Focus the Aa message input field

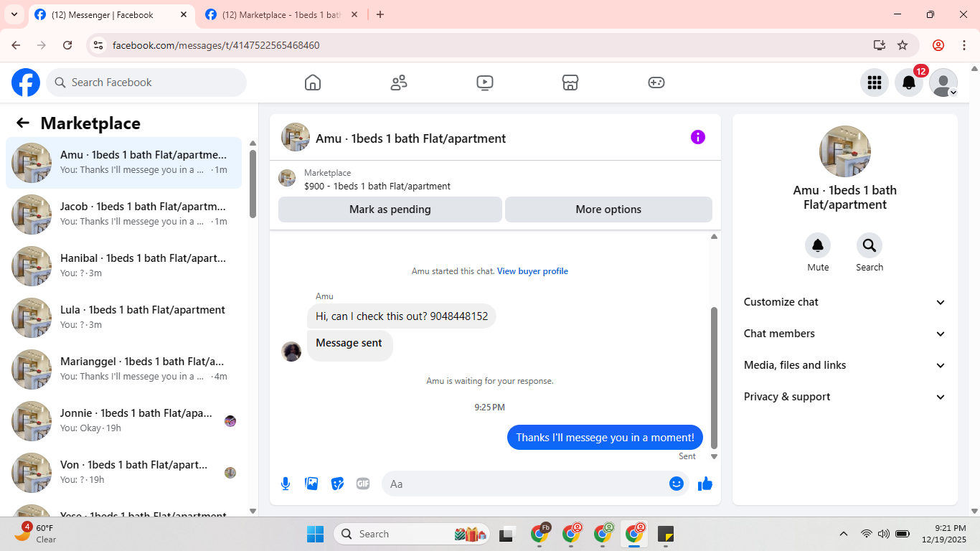tap(534, 484)
